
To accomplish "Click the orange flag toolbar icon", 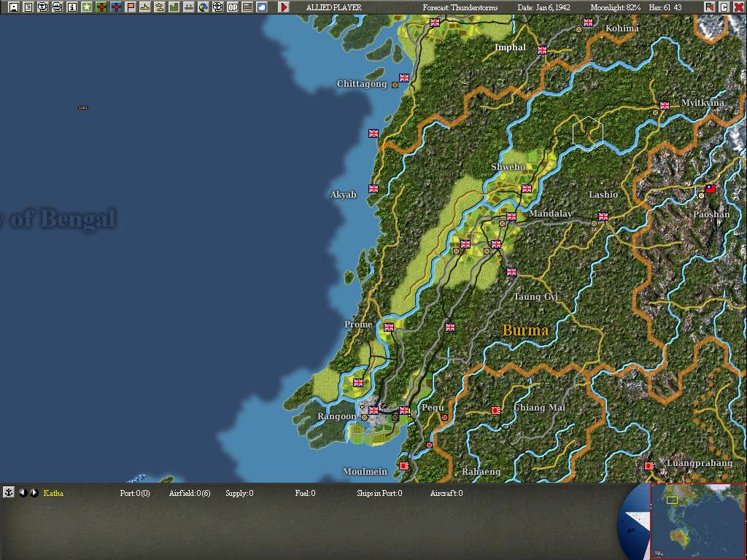I will [x=131, y=7].
